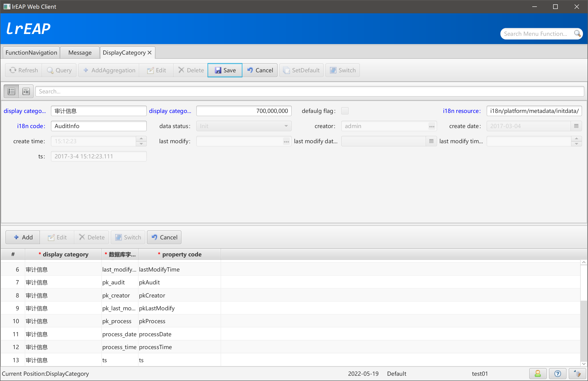Click the magnifier icon in menu search
The width and height of the screenshot is (588, 381).
tap(577, 34)
